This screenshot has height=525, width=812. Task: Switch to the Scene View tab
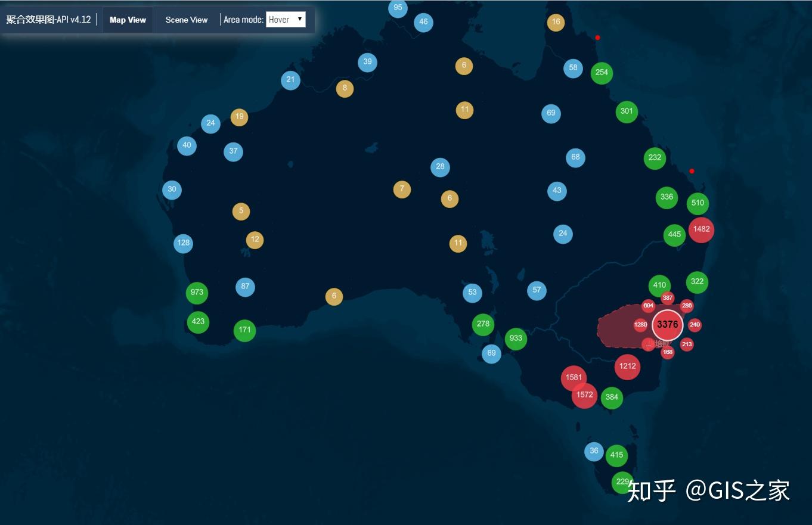tap(186, 20)
